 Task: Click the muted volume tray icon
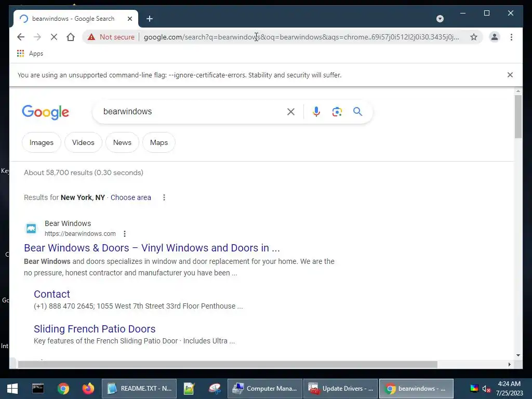[486, 389]
